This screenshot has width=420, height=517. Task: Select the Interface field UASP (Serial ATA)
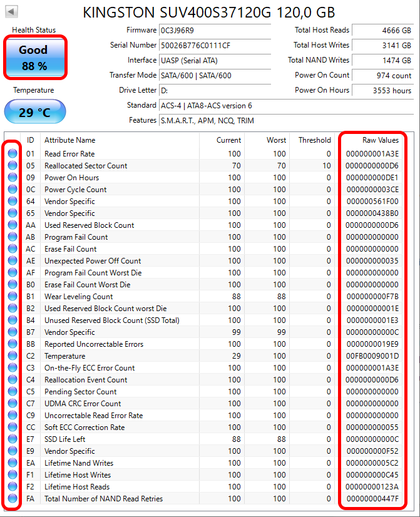215,60
